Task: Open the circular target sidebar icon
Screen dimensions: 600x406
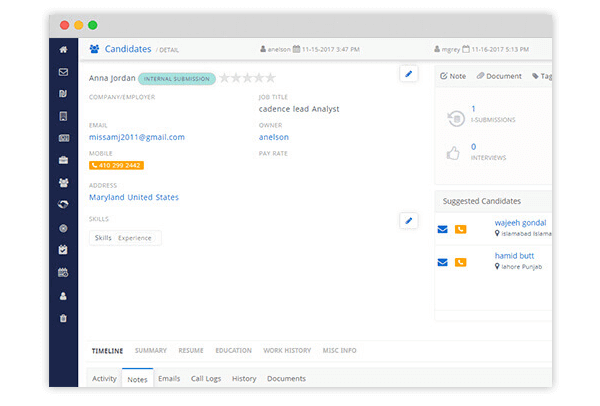Action: coord(64,228)
